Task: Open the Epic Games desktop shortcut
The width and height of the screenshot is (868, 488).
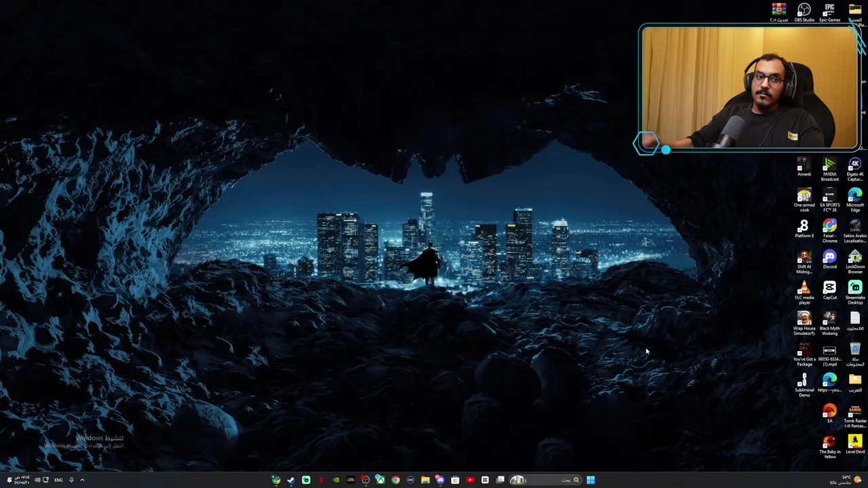Action: 829,12
